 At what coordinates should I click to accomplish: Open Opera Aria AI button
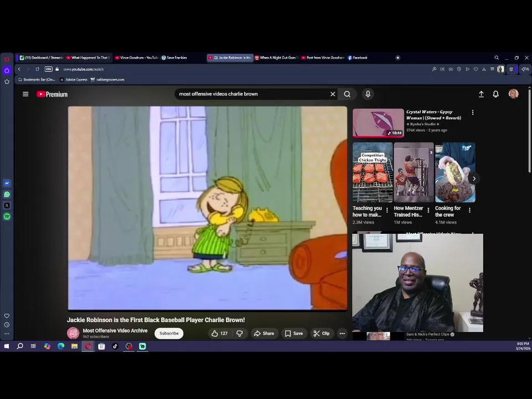[525, 69]
